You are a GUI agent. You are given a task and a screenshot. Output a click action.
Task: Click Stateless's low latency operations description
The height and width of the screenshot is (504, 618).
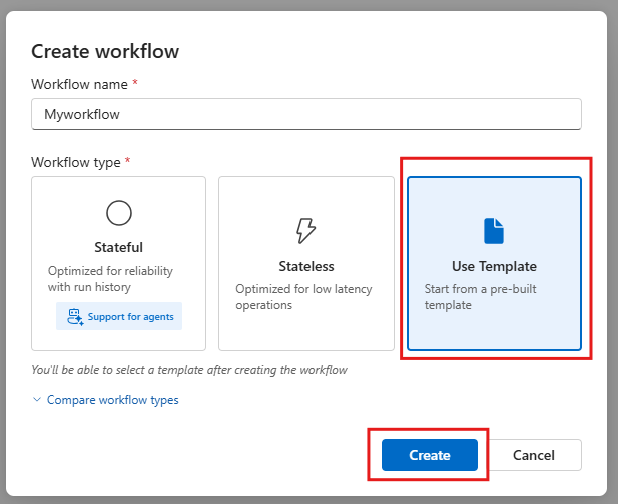(304, 297)
